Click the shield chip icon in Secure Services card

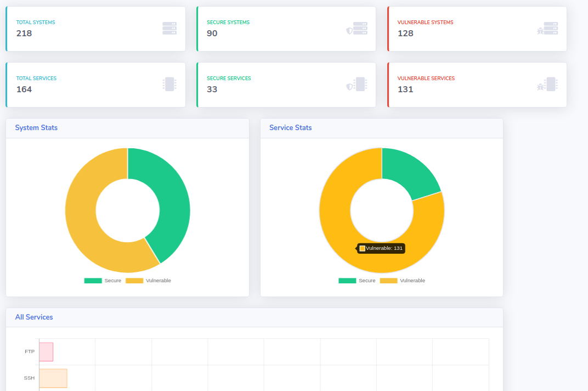click(x=357, y=84)
